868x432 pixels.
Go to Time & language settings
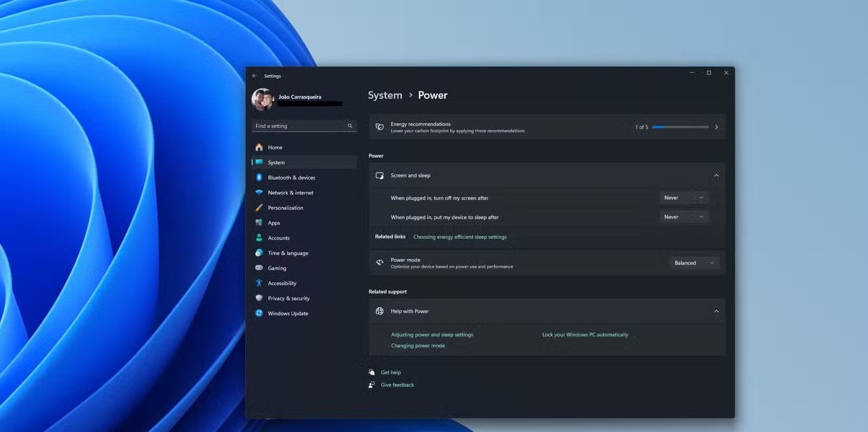288,253
